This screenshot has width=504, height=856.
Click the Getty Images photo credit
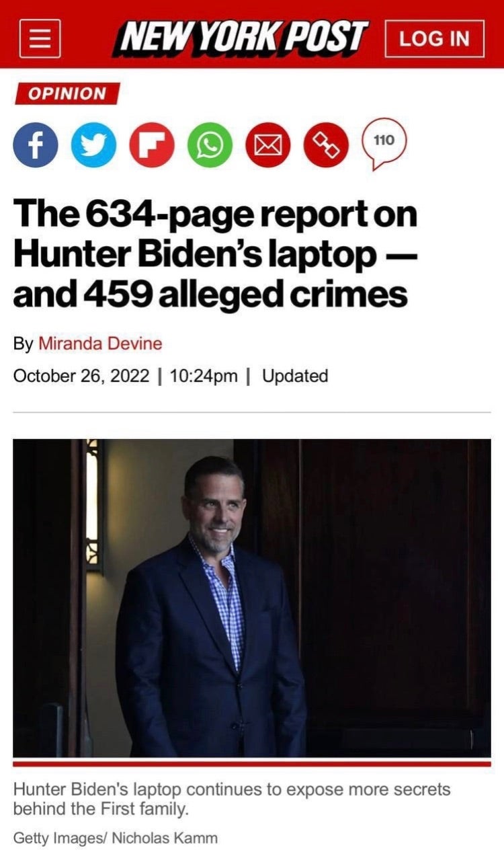pyautogui.click(x=115, y=838)
